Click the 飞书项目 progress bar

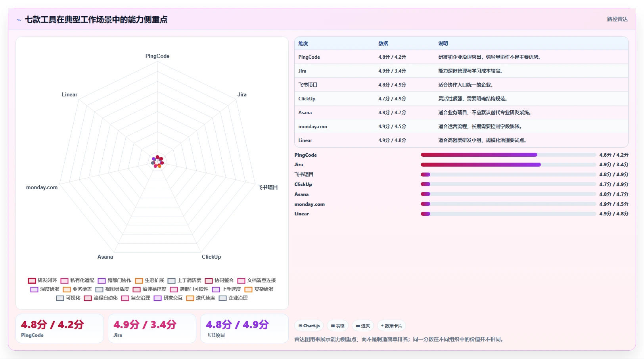click(508, 175)
